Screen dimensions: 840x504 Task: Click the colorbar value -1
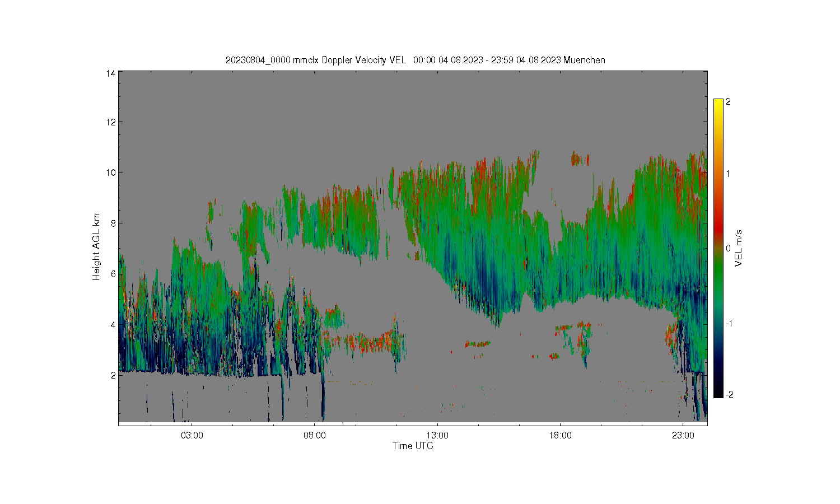click(x=729, y=323)
